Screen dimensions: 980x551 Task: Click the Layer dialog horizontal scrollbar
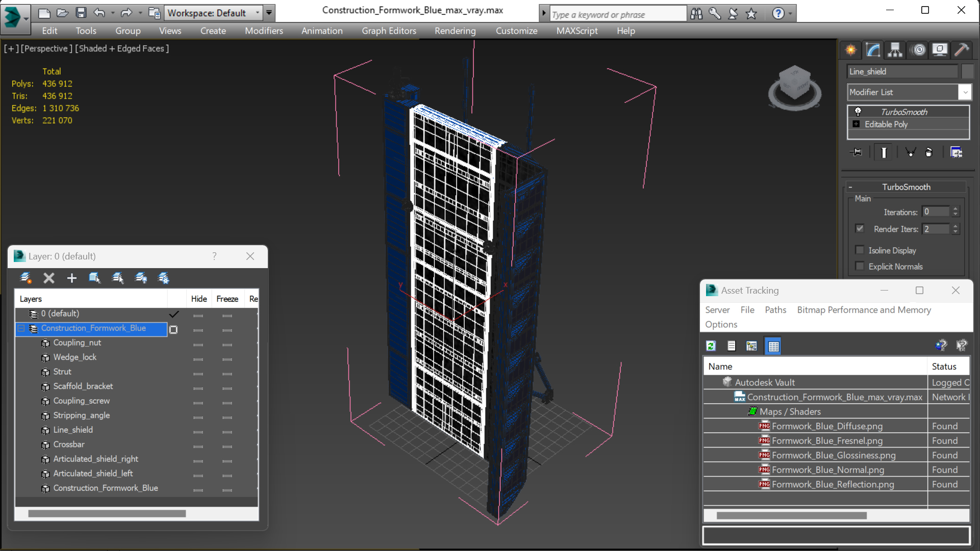click(x=107, y=514)
